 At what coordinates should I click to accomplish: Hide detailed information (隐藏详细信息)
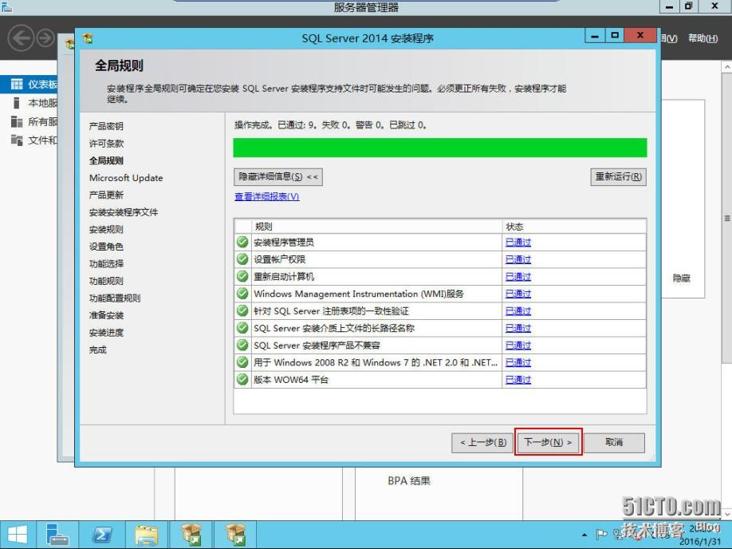(278, 176)
